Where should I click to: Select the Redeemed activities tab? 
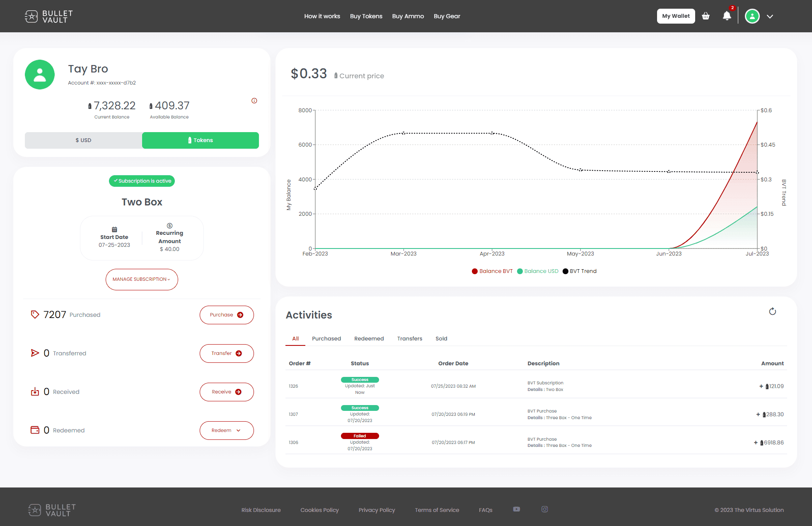(369, 339)
